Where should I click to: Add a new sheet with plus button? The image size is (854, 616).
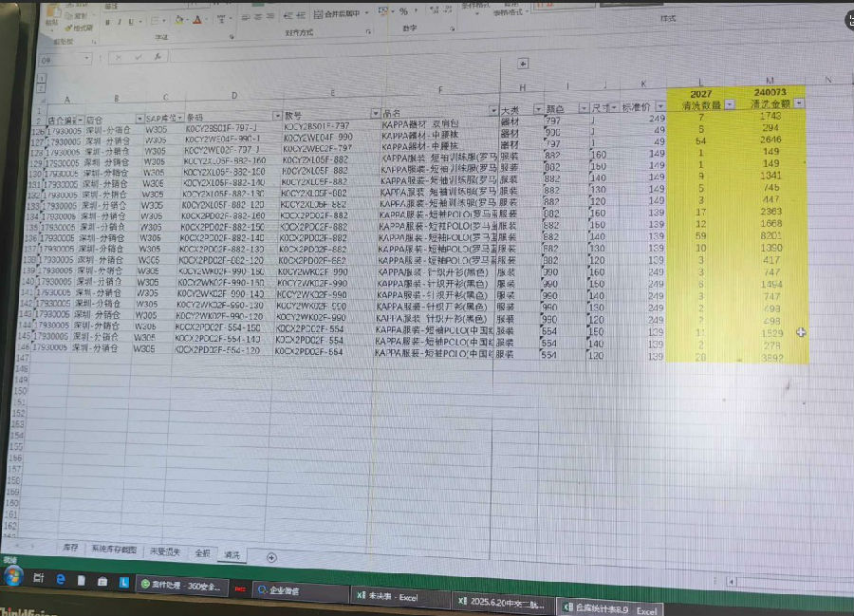click(271, 557)
